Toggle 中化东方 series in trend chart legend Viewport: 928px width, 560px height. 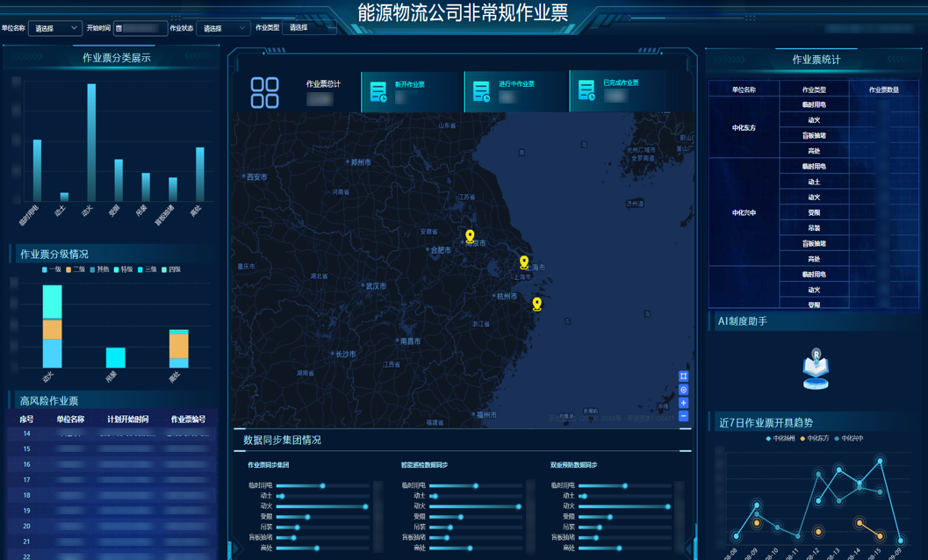coord(814,438)
